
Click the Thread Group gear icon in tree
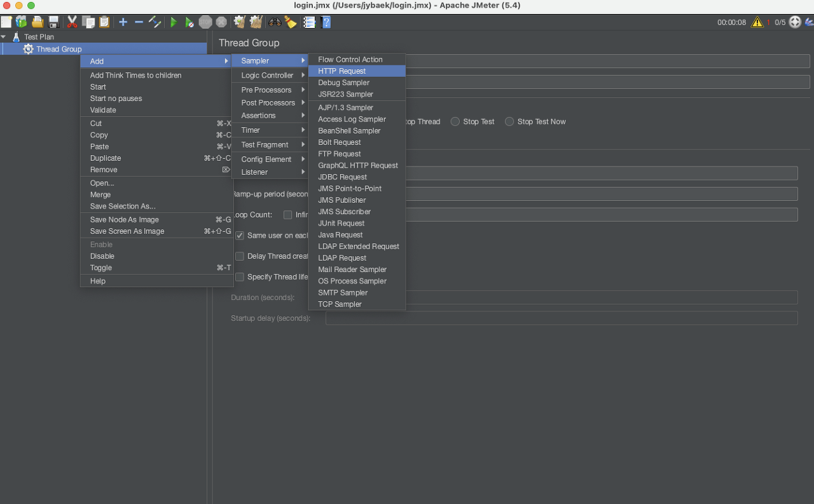click(x=29, y=49)
